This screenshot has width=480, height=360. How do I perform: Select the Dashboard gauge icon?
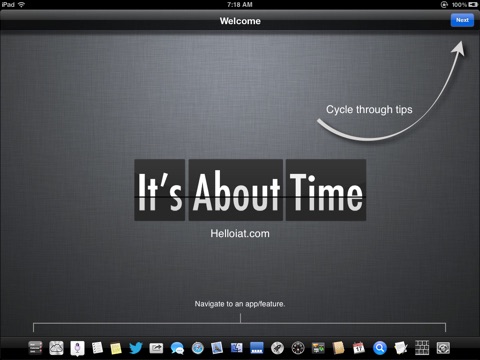[x=298, y=348]
